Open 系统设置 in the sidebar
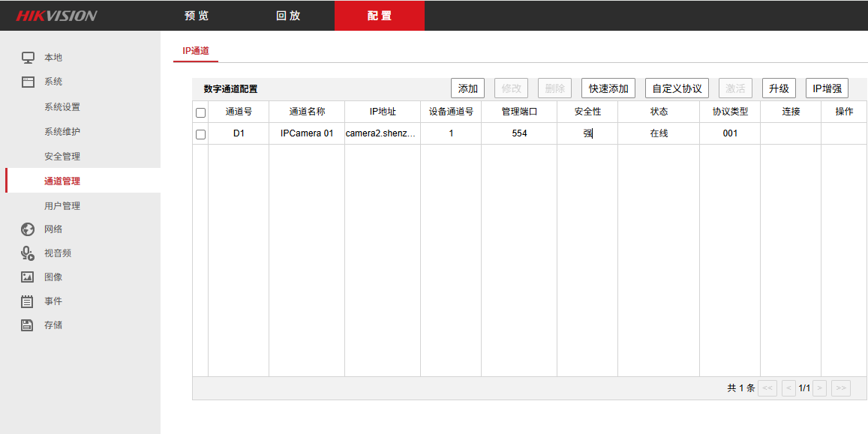Viewport: 868px width, 434px height. (62, 107)
